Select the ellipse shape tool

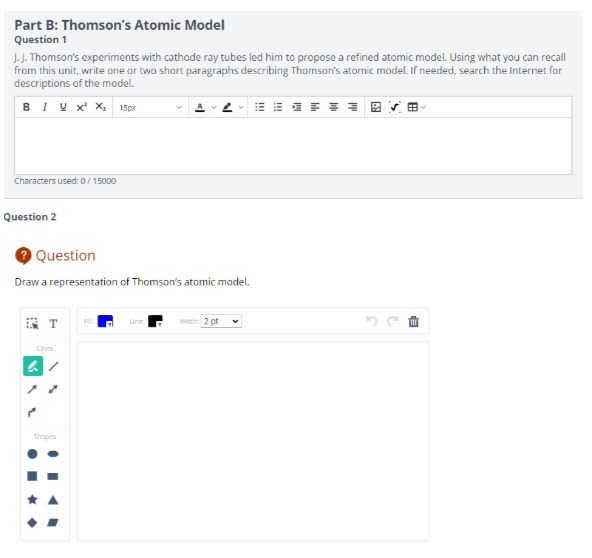[53, 454]
